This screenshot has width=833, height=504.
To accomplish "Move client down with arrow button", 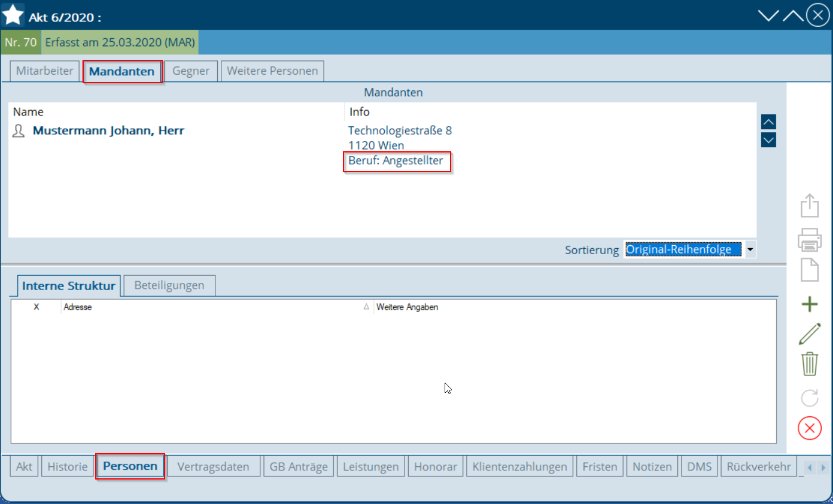I will [768, 140].
